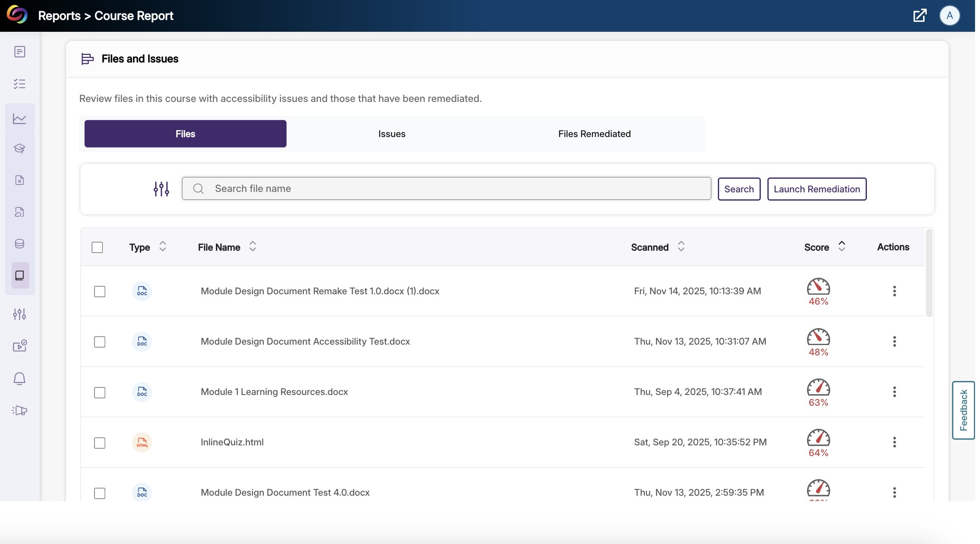This screenshot has height=544, width=980.
Task: Check the select-all checkbox in table header
Action: pyautogui.click(x=97, y=247)
